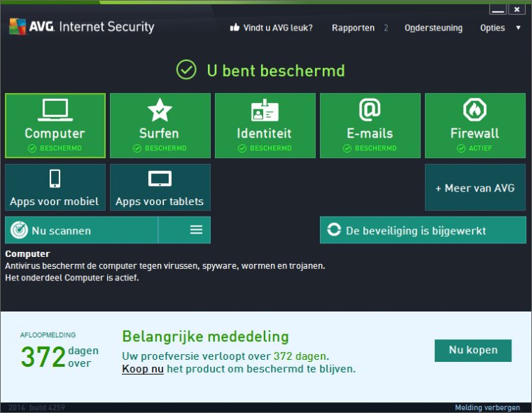This screenshot has height=413, width=532.
Task: Click the radar scan icon
Action: click(x=19, y=230)
